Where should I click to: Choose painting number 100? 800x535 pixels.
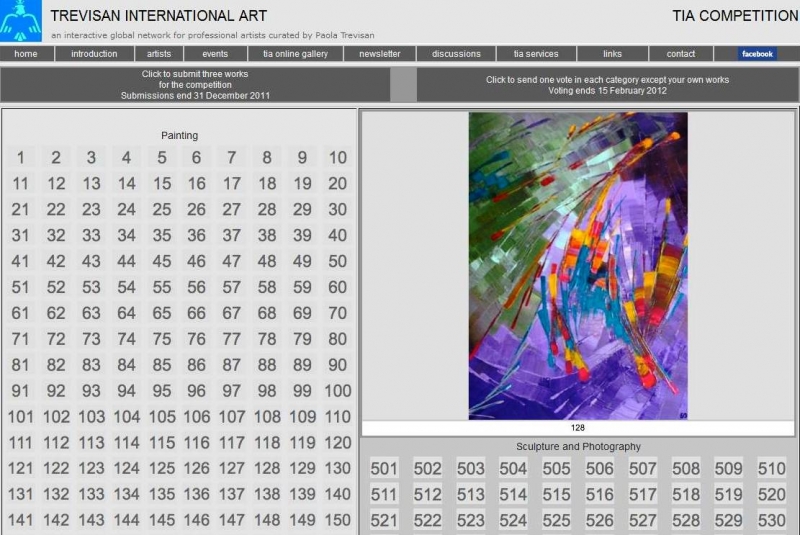[x=338, y=391]
